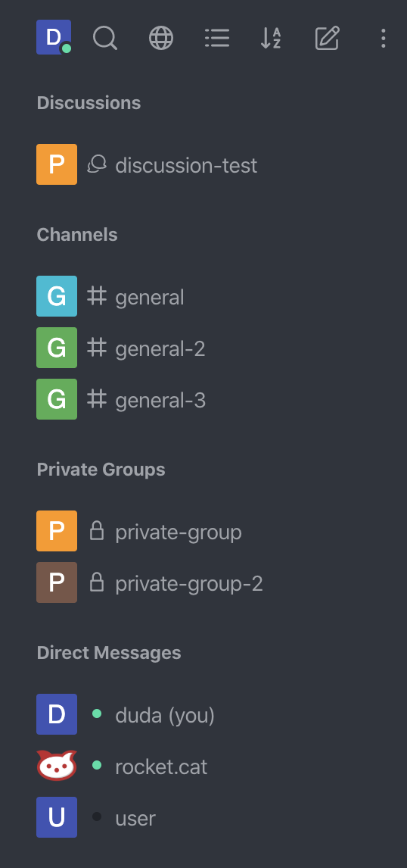
Task: Open the display list view icon
Action: 217,38
